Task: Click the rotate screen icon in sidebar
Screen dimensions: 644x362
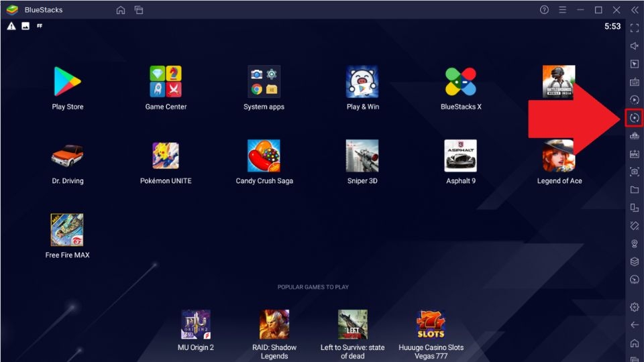Action: coord(635,208)
